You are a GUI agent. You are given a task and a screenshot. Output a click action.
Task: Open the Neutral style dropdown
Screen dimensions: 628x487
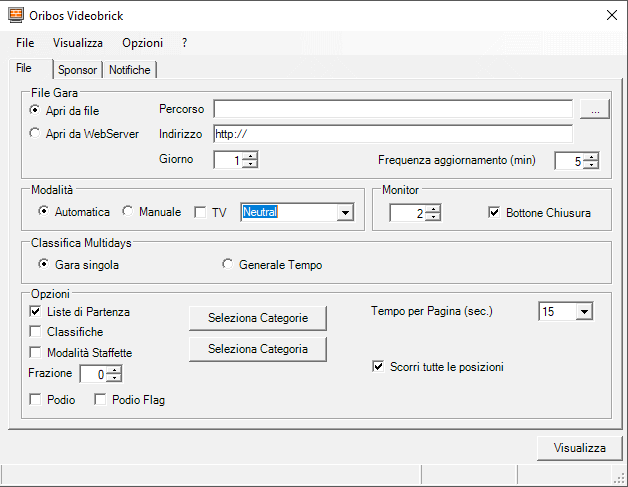(345, 213)
